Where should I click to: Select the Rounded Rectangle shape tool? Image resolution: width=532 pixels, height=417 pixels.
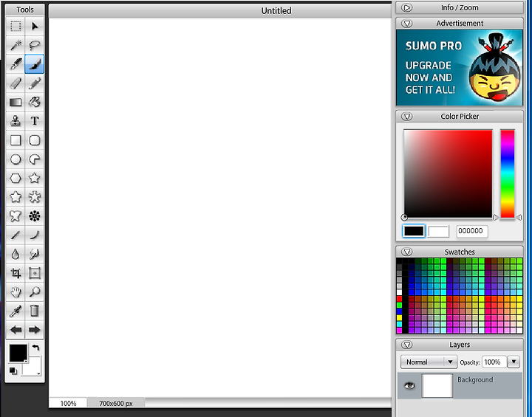[34, 140]
